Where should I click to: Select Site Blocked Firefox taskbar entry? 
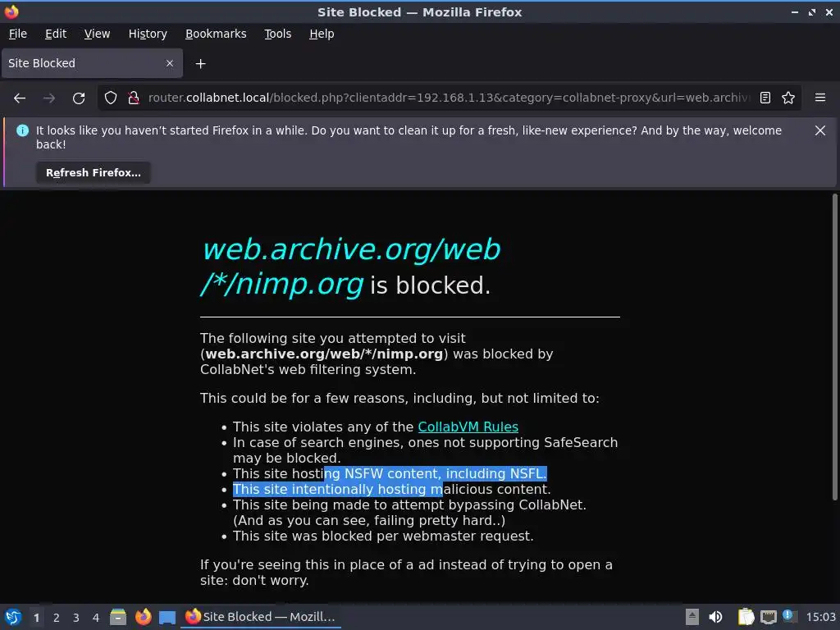[x=261, y=617]
